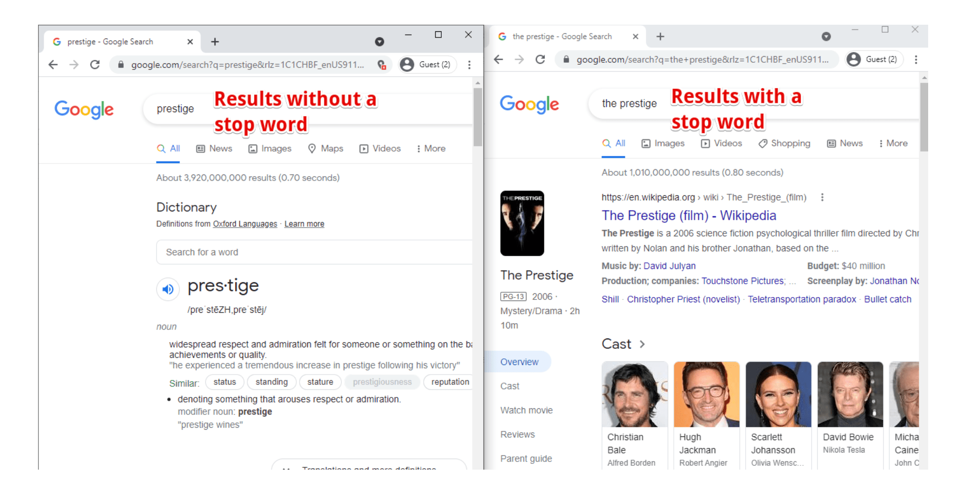Screen dimensions: 980x501
Task: Select Overview in movie side panel
Action: 519,362
